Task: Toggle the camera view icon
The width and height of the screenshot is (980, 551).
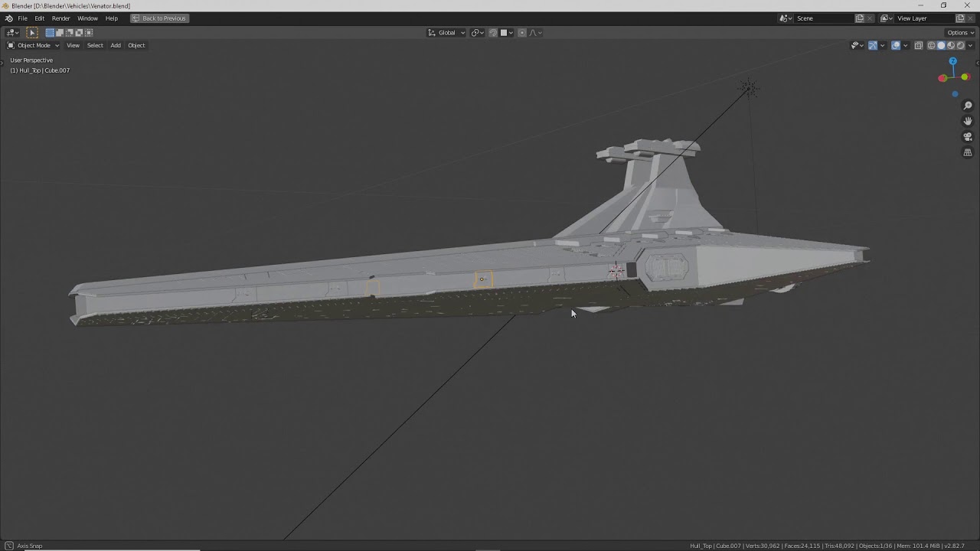Action: point(968,137)
